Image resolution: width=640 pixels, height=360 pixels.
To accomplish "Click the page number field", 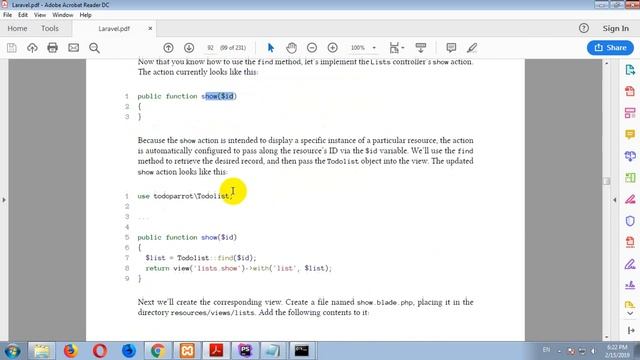I will coord(211,48).
